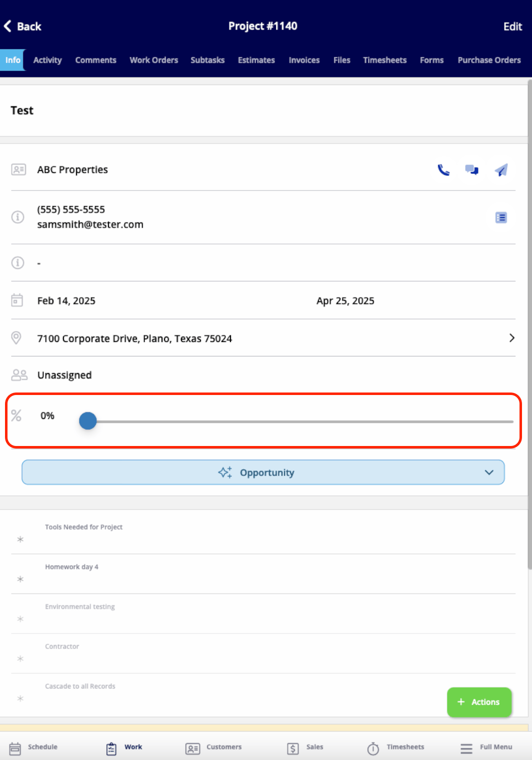The height and width of the screenshot is (760, 532).
Task: Click the percent icon beside 0%
Action: click(x=16, y=415)
